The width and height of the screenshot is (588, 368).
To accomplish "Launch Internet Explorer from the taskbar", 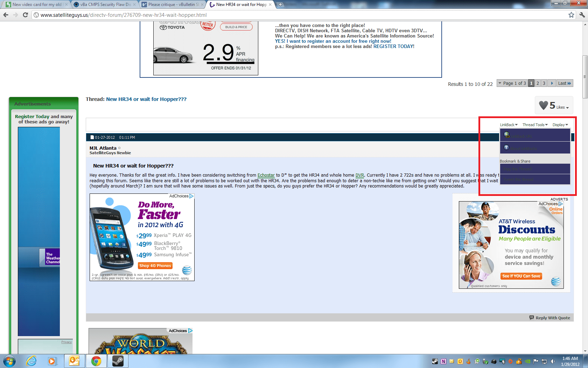I will coord(31,361).
